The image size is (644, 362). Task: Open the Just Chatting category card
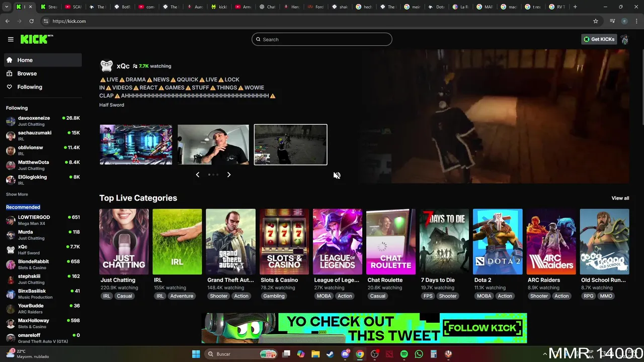(124, 242)
